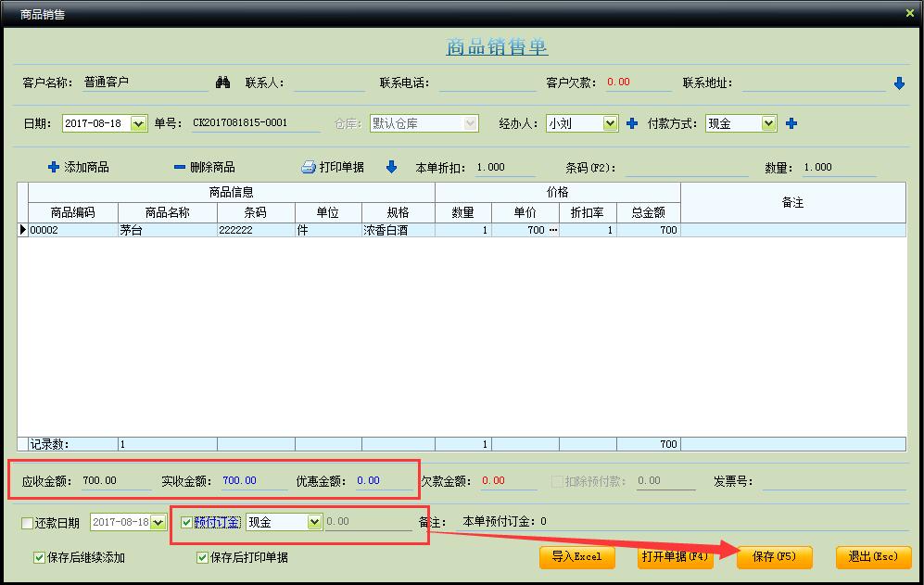Click the 发票号 input field
The image size is (924, 585).
click(x=833, y=482)
